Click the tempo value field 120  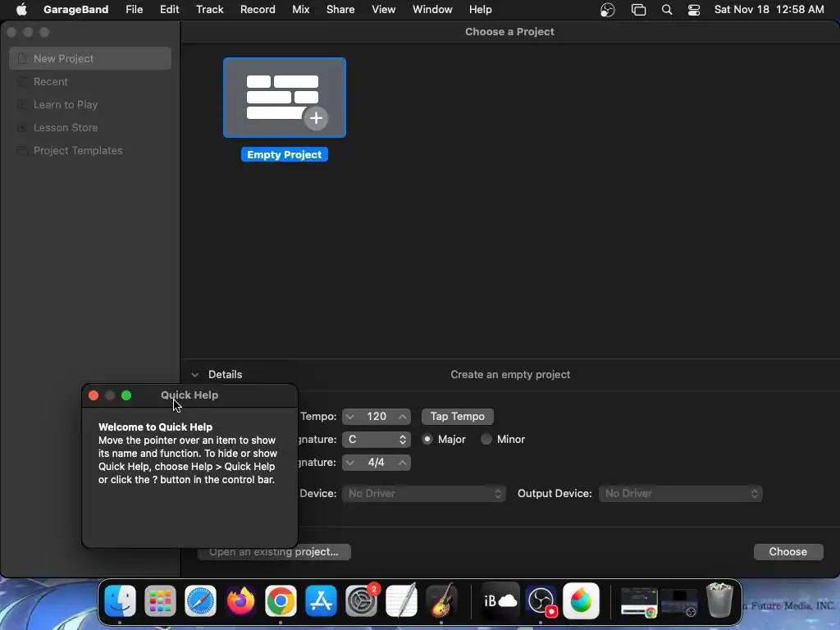[x=376, y=417]
